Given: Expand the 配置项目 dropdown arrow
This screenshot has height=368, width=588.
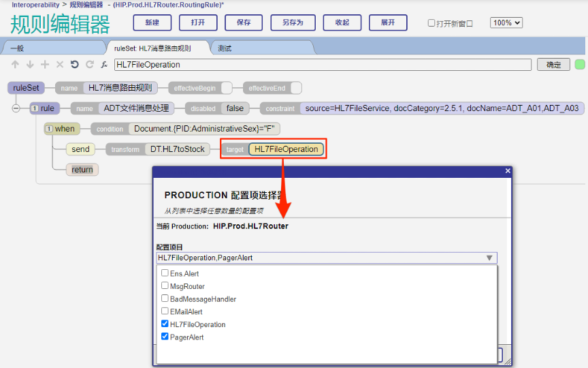Looking at the screenshot, I should coord(489,258).
